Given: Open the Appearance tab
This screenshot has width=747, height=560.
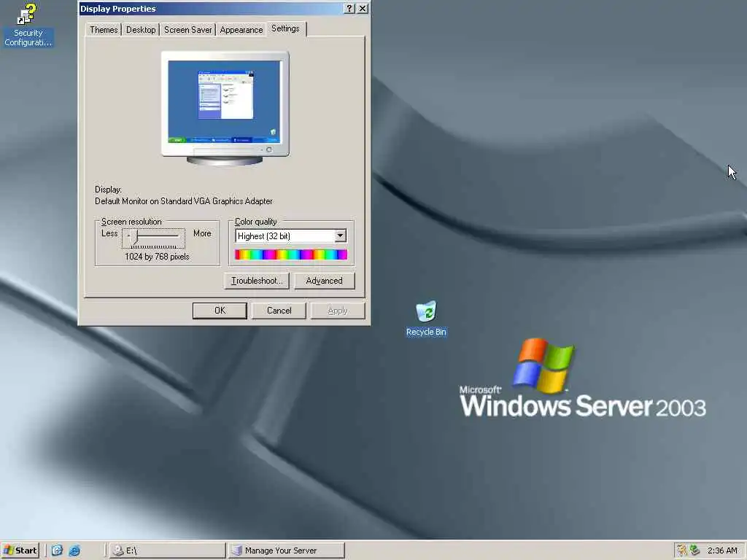Looking at the screenshot, I should tap(241, 29).
